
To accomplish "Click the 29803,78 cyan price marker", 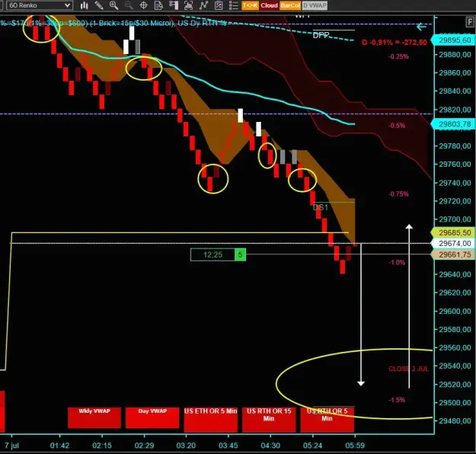I will tap(453, 124).
